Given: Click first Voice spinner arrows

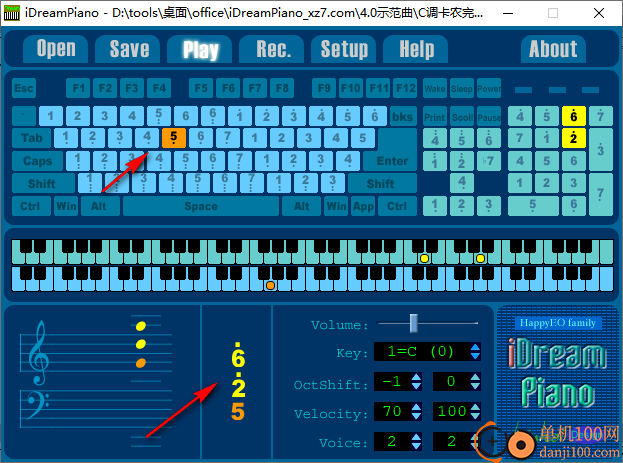Looking at the screenshot, I should point(416,441).
